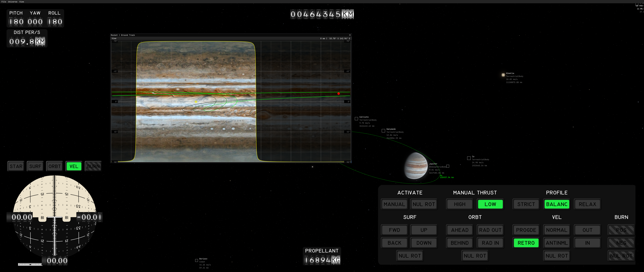The height and width of the screenshot is (272, 644).
Task: Set manual thrust to HIGH
Action: 460,204
